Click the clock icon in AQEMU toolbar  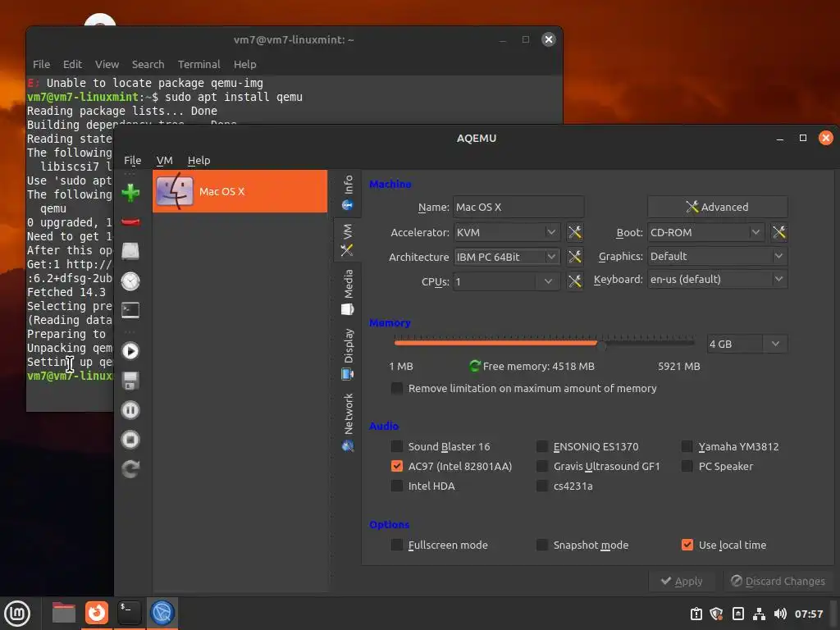tap(130, 281)
